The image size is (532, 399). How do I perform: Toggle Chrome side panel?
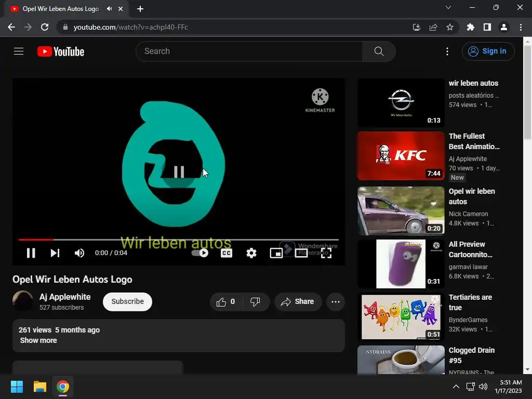coord(487,27)
